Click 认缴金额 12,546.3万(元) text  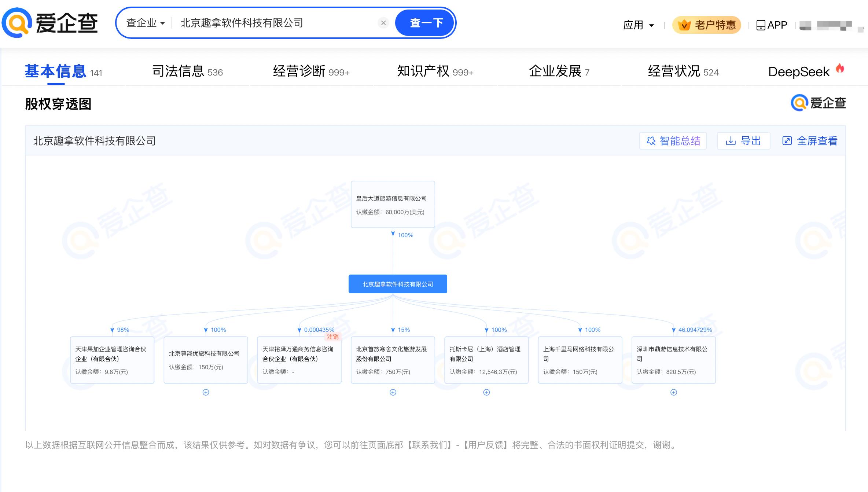click(483, 372)
